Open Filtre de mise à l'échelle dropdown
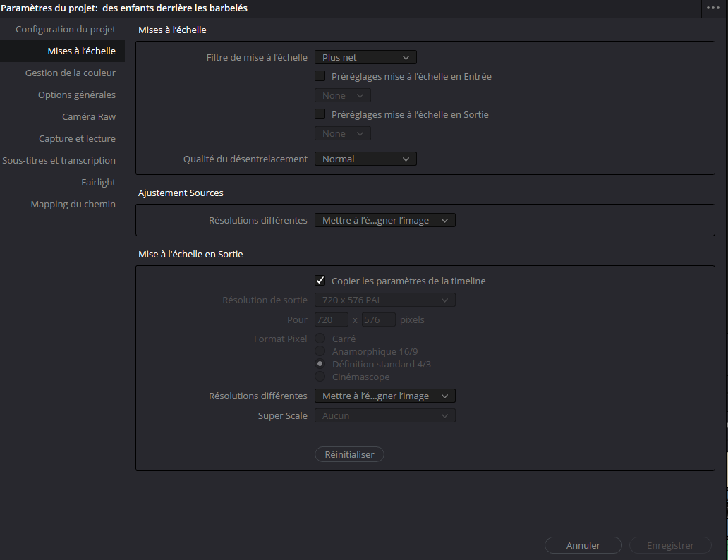Image resolution: width=728 pixels, height=560 pixels. [365, 57]
